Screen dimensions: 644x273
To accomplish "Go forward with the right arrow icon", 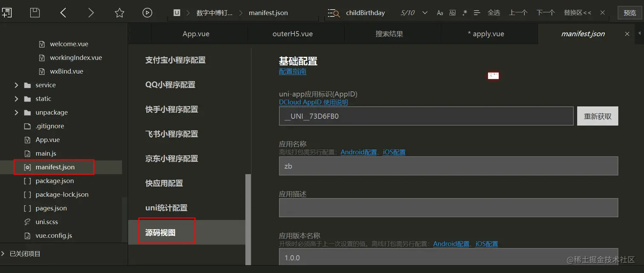I will click(91, 13).
